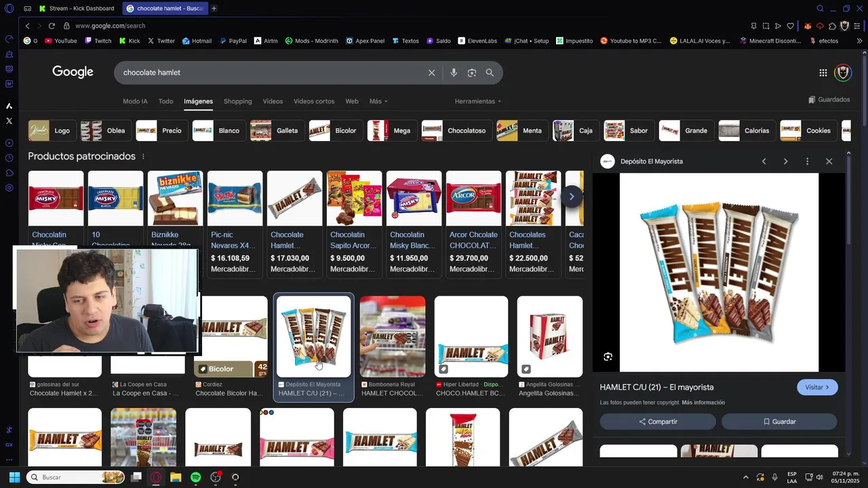Open Opera easy setup menu icon
The height and width of the screenshot is (488, 868).
click(857, 26)
